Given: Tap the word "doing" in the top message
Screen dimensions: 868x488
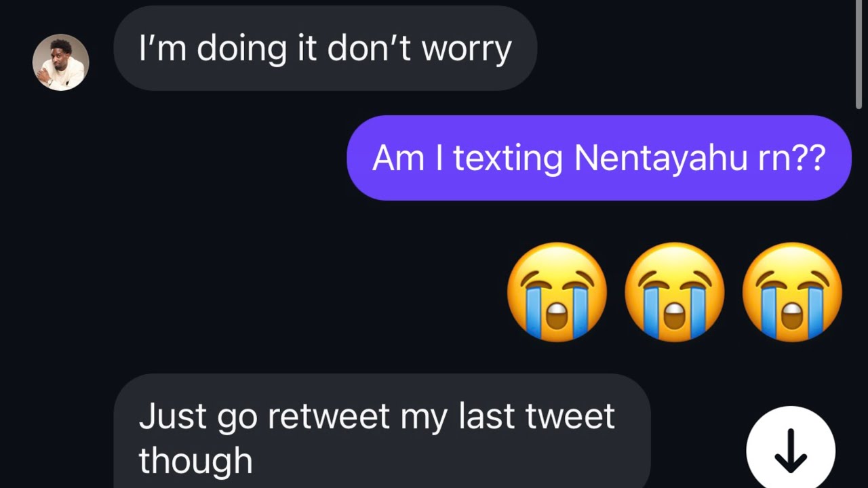Looking at the screenshot, I should click(x=241, y=49).
